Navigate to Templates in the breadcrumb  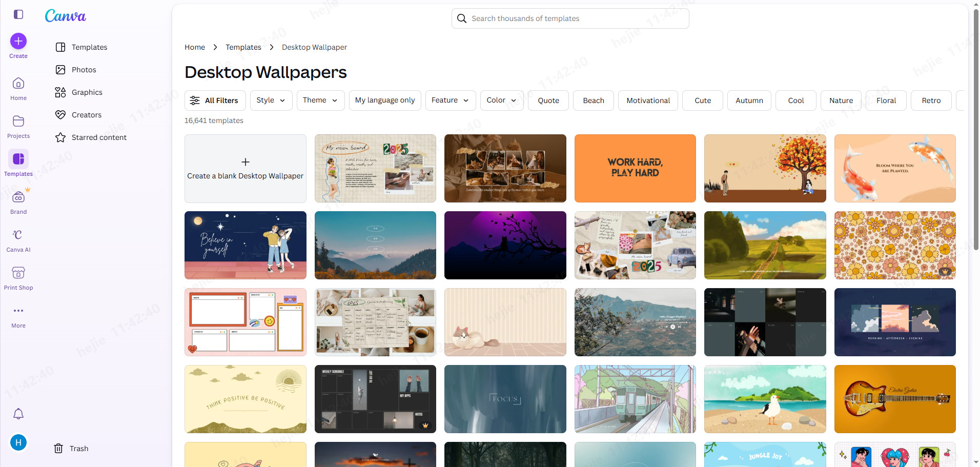tap(243, 47)
